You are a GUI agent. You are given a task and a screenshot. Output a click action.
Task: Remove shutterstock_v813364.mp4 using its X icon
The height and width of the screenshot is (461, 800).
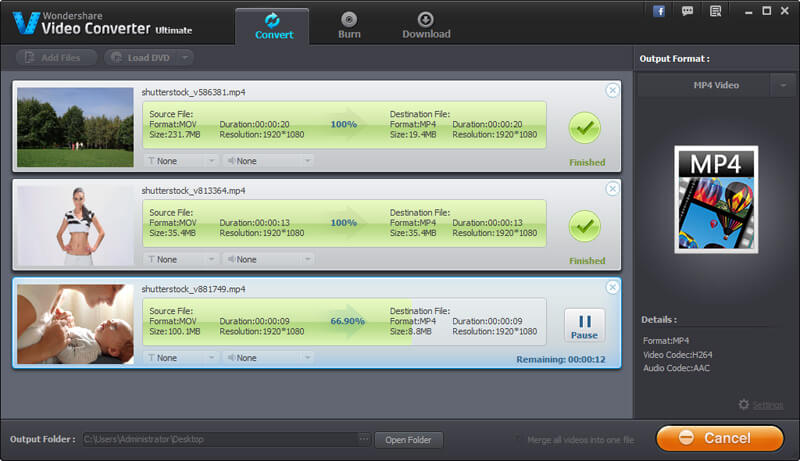pyautogui.click(x=612, y=188)
